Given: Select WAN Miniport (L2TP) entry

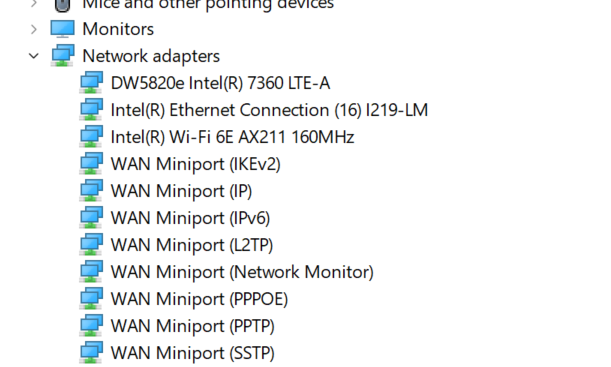Looking at the screenshot, I should tap(192, 245).
